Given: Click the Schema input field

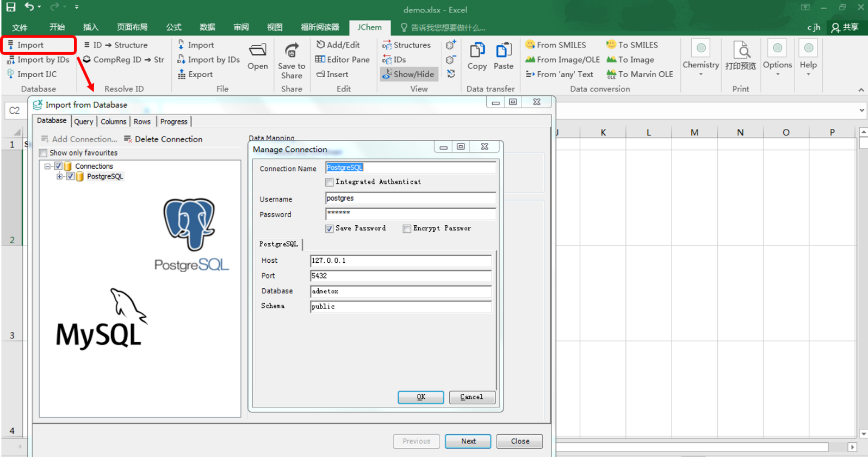Looking at the screenshot, I should click(401, 306).
